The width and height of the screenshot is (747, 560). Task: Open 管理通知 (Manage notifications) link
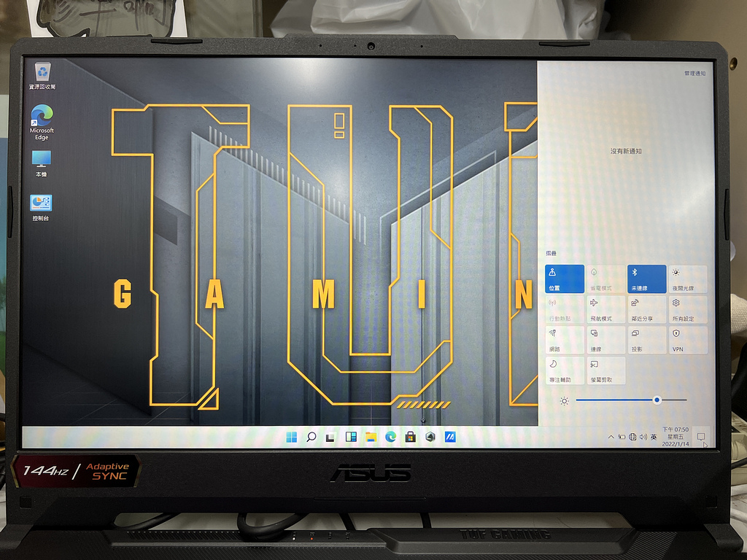click(x=694, y=74)
